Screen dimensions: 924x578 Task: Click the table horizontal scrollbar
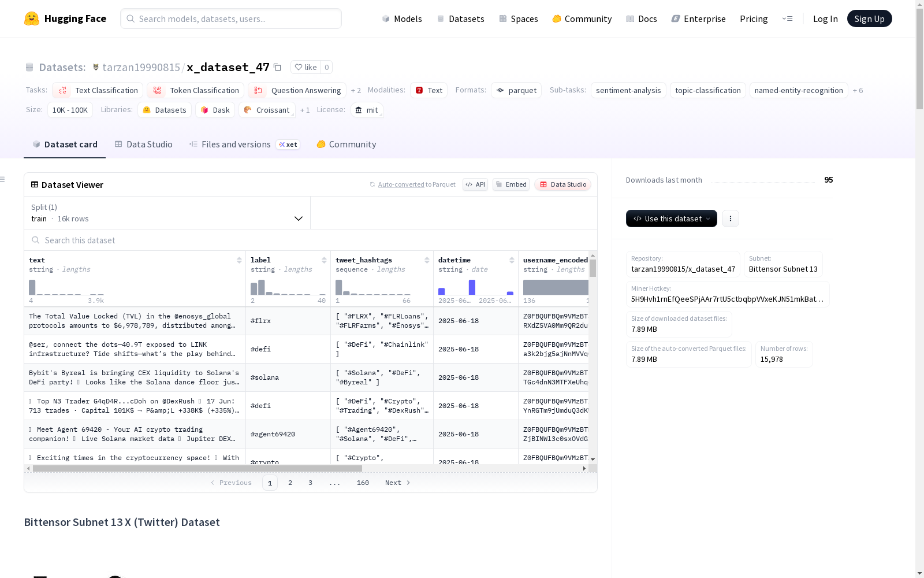click(x=198, y=468)
